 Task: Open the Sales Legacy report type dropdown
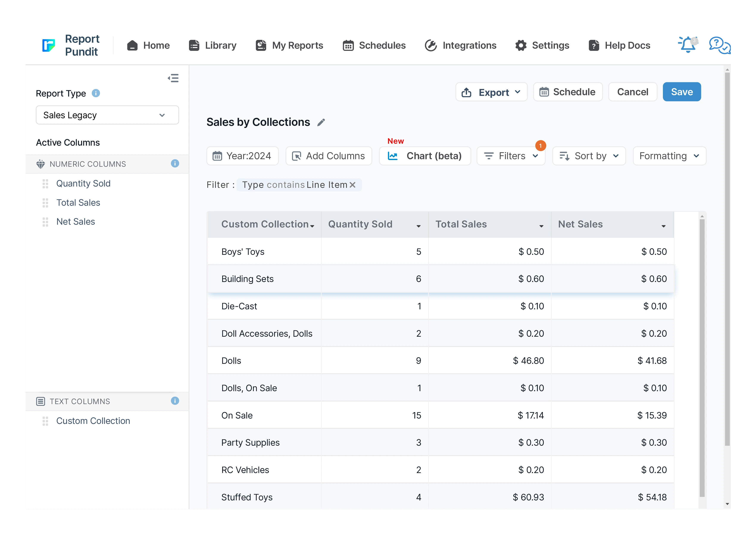107,115
